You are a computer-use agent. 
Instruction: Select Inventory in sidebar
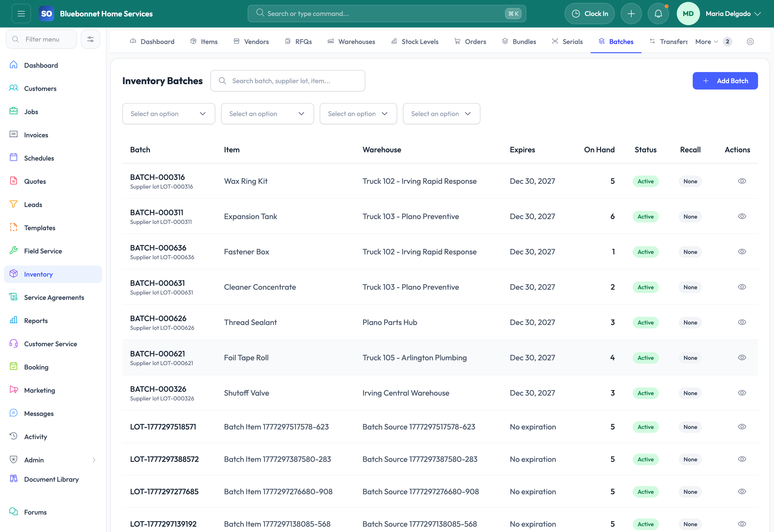pos(53,274)
